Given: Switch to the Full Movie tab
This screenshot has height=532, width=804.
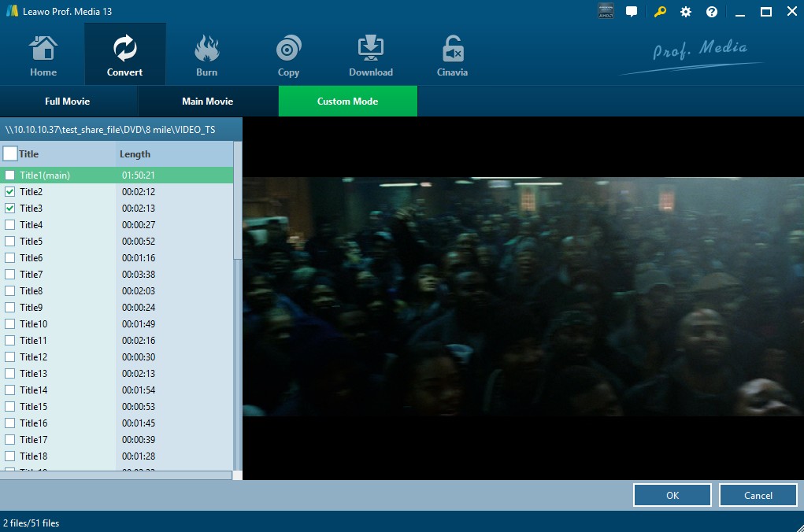Looking at the screenshot, I should click(x=69, y=101).
